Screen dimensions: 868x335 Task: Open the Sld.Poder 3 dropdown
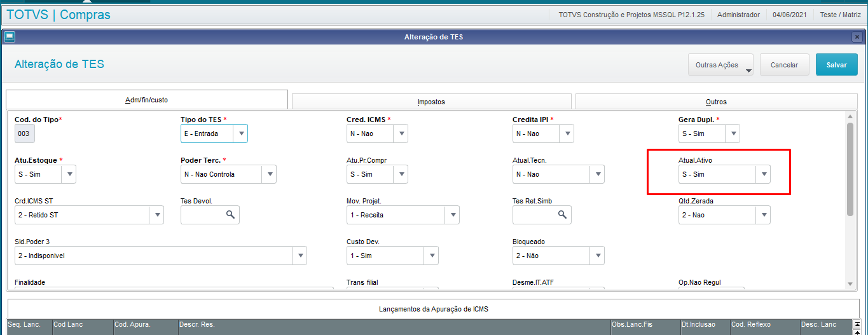pos(300,256)
